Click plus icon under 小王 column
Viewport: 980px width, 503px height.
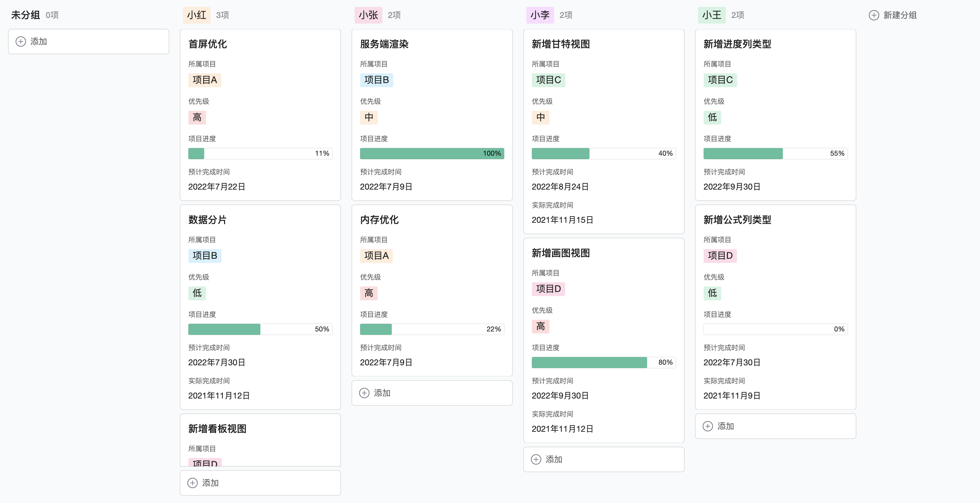tap(707, 426)
